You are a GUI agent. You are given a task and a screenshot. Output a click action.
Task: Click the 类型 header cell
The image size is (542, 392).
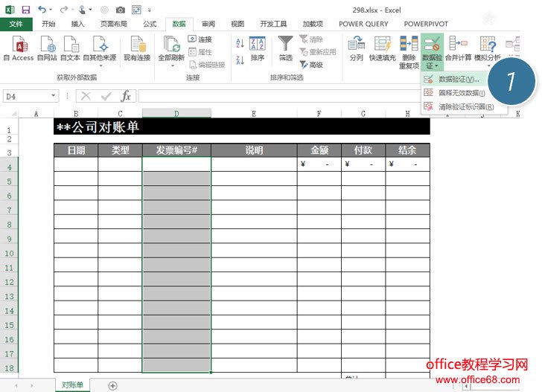pyautogui.click(x=120, y=150)
